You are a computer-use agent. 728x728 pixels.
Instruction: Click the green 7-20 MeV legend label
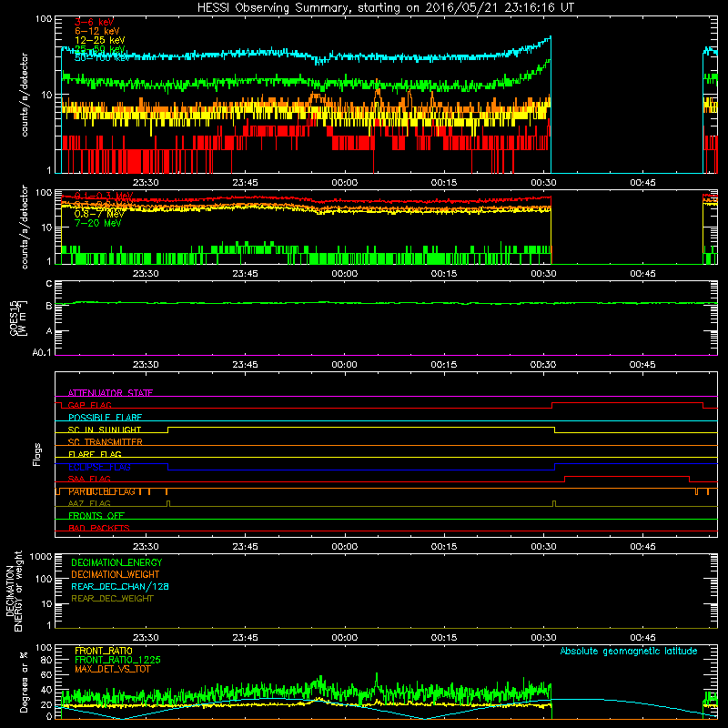tap(98, 223)
